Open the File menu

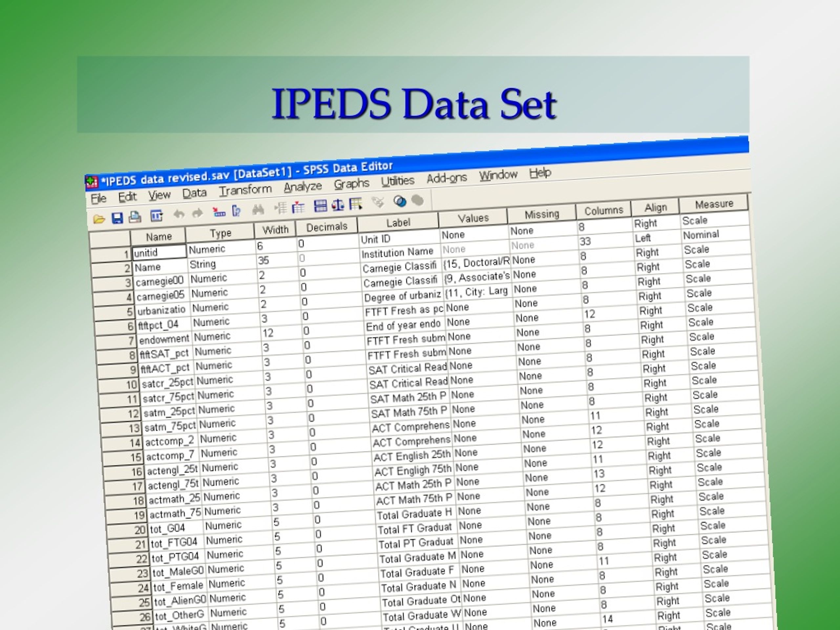98,199
